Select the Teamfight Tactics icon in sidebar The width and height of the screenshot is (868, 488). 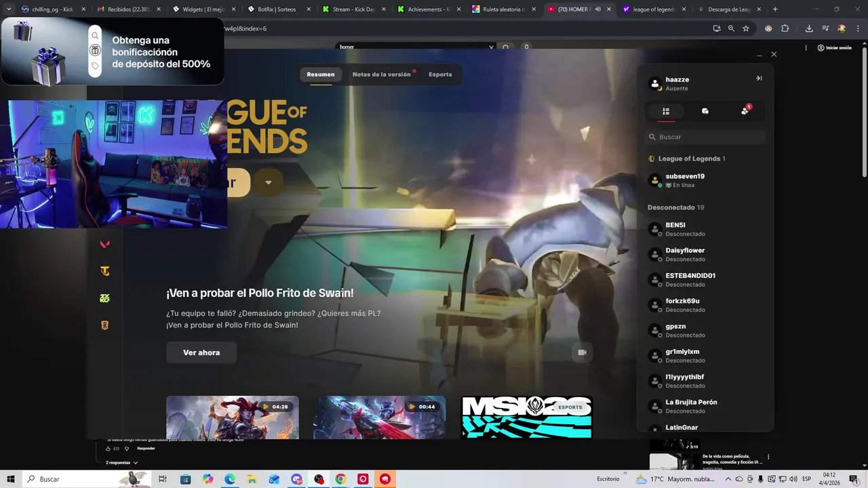(104, 271)
